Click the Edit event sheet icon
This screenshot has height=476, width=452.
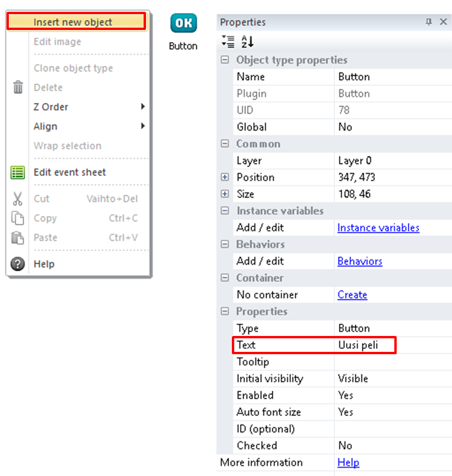[18, 172]
